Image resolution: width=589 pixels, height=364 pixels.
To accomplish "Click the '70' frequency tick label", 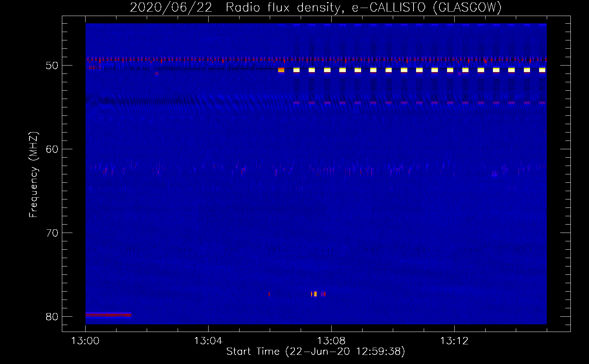I will pos(52,233).
